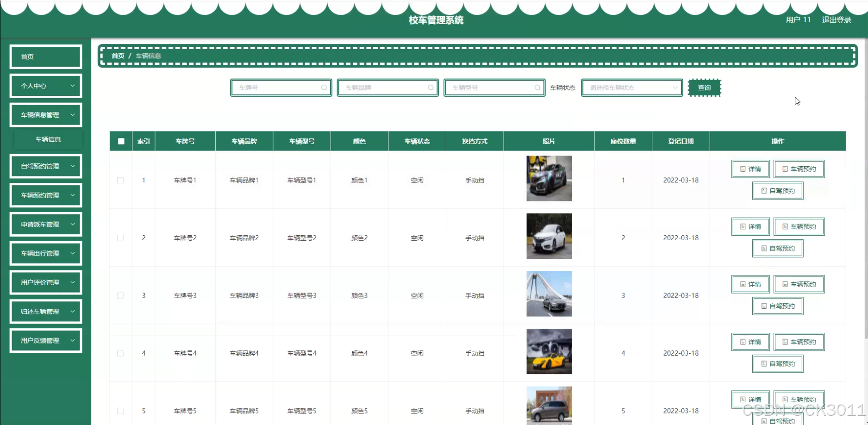Click the icon inside row 4 车辆预约 button
Image resolution: width=868 pixels, height=425 pixels.
point(785,342)
